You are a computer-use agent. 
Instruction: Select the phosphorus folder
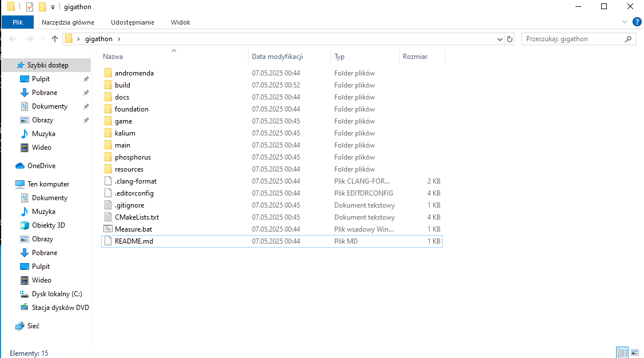coord(133,157)
